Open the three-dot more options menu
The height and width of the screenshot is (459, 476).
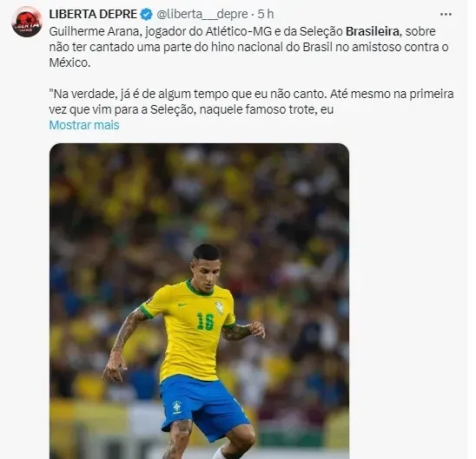(x=446, y=14)
